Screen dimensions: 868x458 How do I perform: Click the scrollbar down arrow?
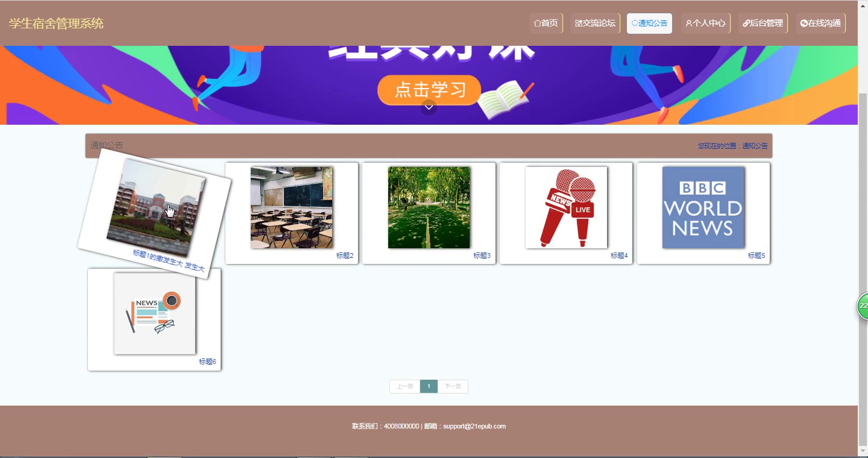point(863,451)
